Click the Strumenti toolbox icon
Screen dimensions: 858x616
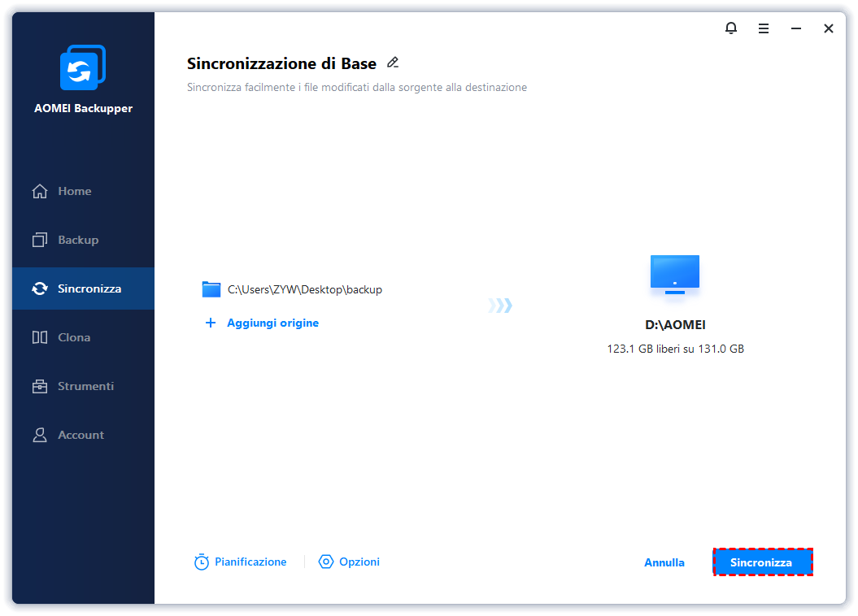click(39, 387)
